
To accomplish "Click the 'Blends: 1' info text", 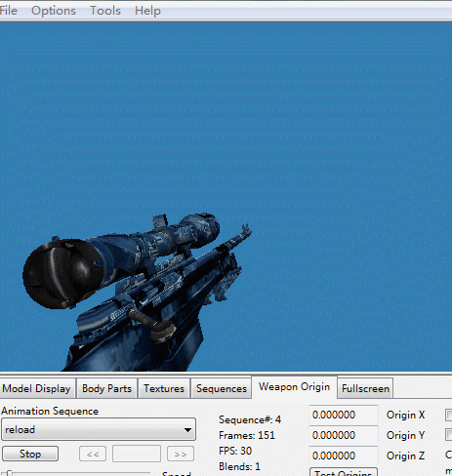I will point(239,466).
